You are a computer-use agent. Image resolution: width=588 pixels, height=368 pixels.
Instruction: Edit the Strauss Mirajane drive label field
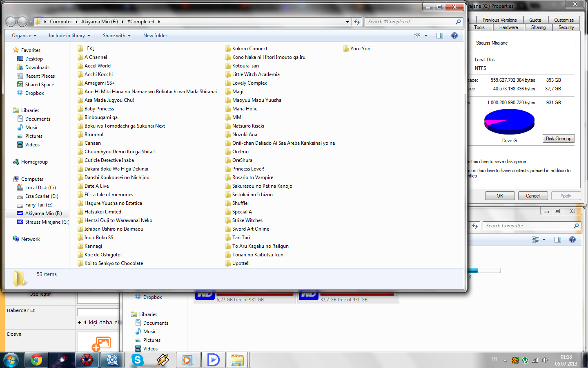coord(525,43)
